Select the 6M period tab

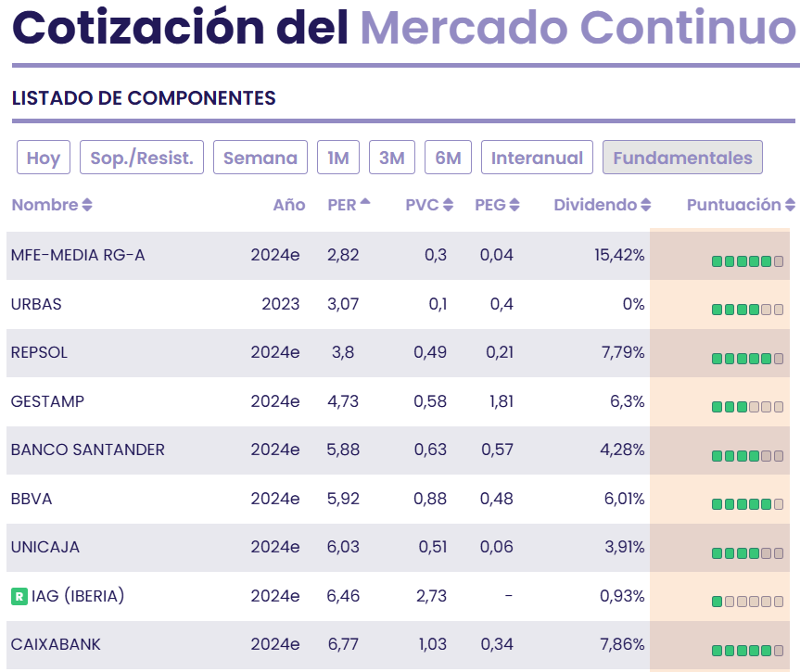pos(448,158)
